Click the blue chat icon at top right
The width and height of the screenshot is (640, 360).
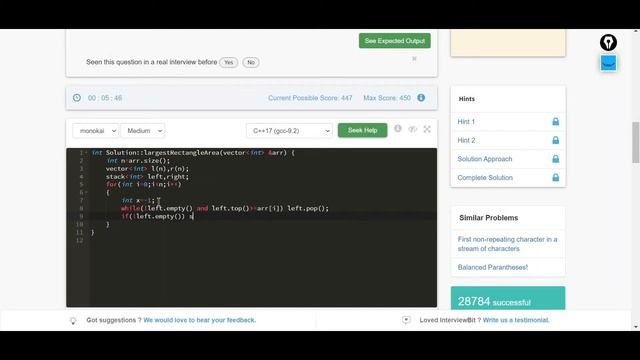[x=608, y=63]
